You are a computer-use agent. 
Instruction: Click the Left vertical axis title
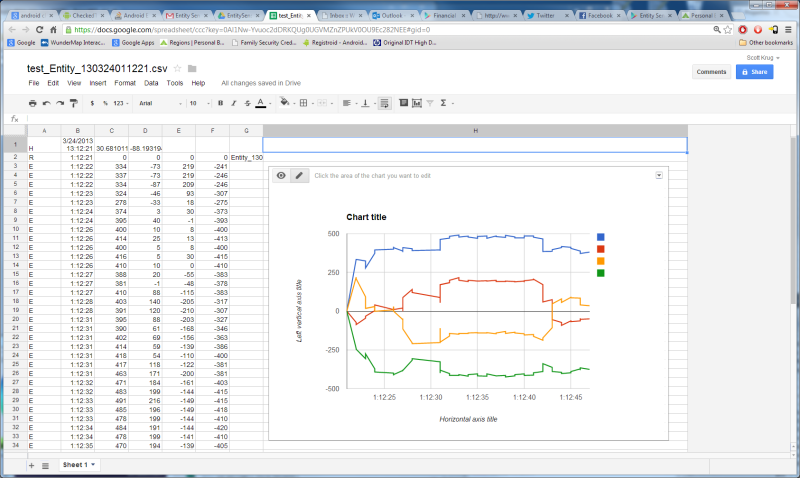(299, 311)
